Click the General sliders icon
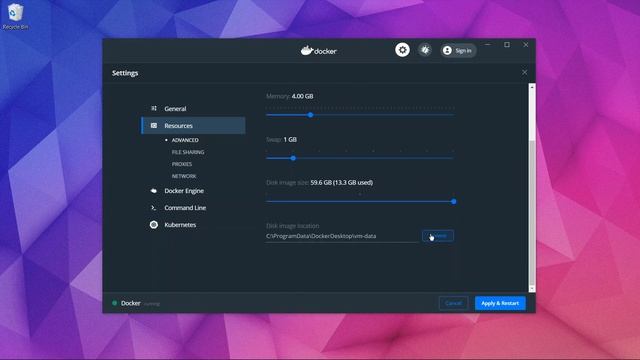This screenshot has width=640, height=360. pos(154,108)
